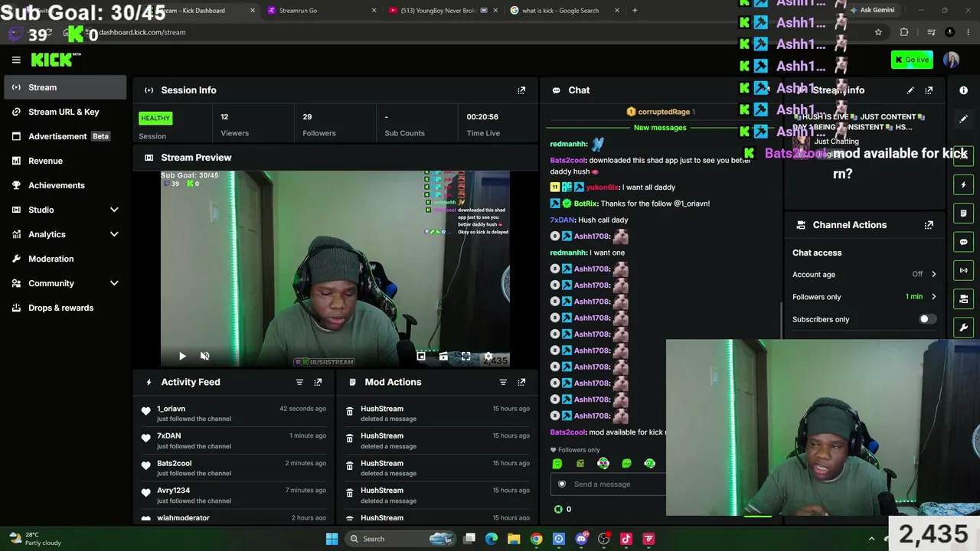Unmute the stream preview audio
980x551 pixels.
(x=204, y=356)
